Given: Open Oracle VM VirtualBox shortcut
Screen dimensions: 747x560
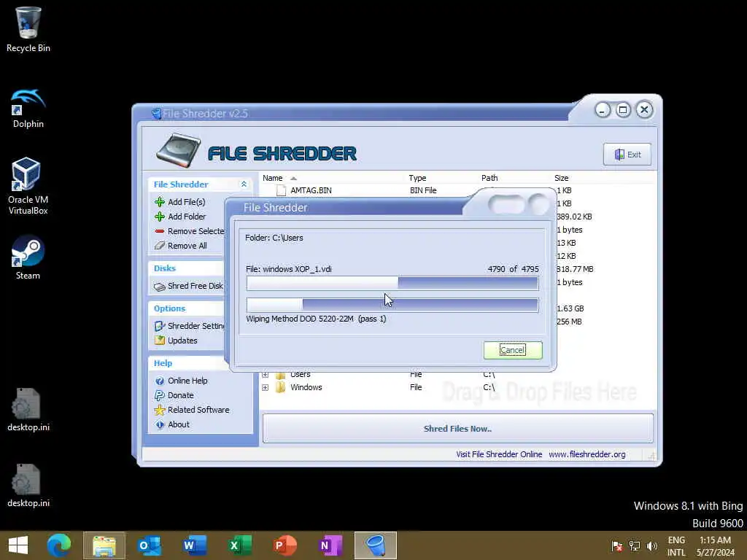Looking at the screenshot, I should 28,186.
